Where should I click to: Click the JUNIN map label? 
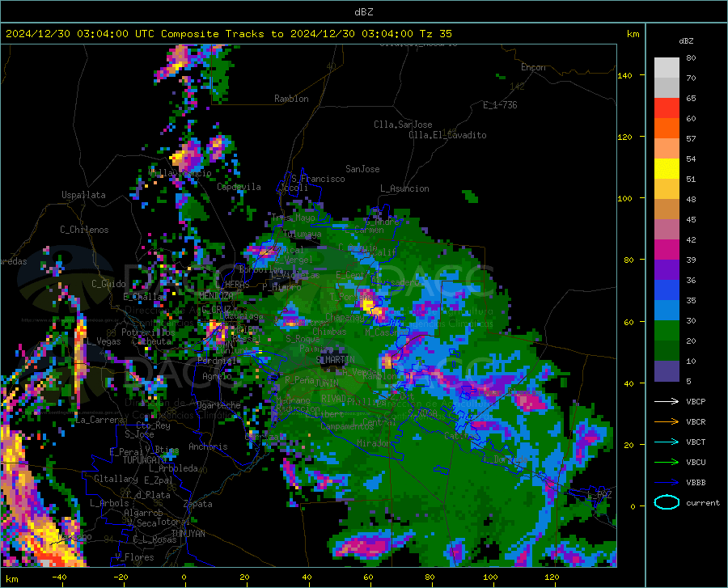(x=327, y=383)
